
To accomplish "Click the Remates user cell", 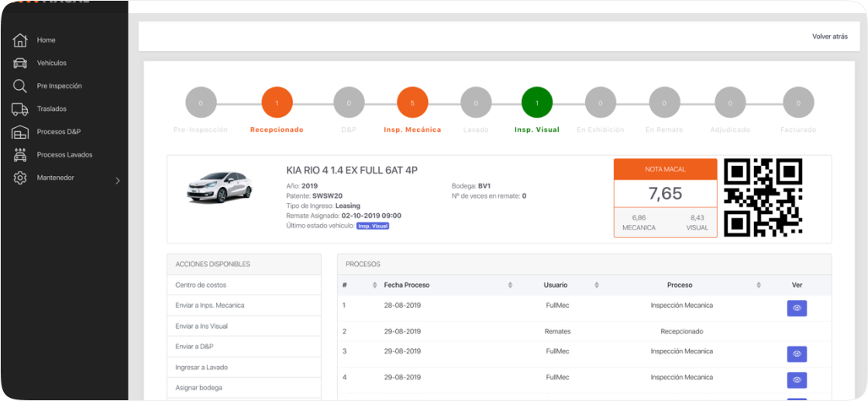I will click(557, 331).
